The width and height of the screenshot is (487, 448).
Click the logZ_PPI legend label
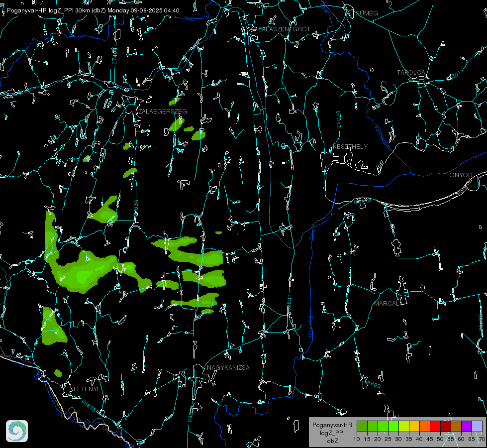(332, 433)
